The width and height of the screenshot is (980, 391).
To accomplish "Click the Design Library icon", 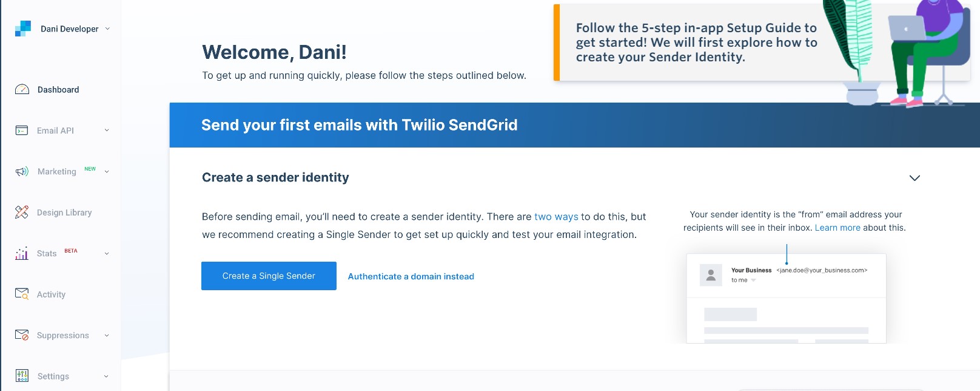I will (x=22, y=212).
